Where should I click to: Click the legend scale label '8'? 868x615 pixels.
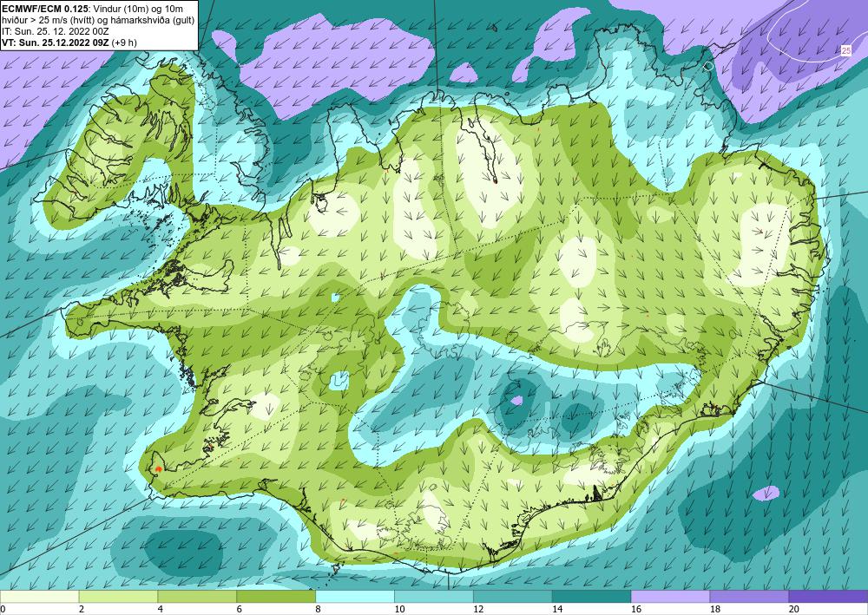coord(319,610)
